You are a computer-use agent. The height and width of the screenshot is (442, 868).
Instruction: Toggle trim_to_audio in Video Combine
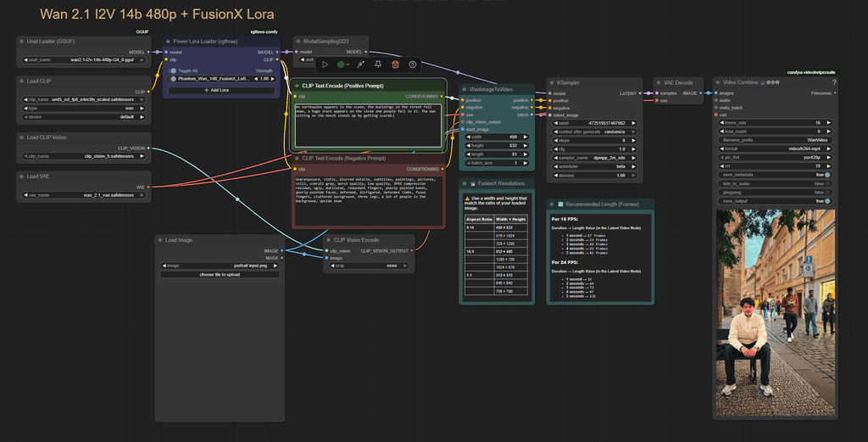coord(827,184)
